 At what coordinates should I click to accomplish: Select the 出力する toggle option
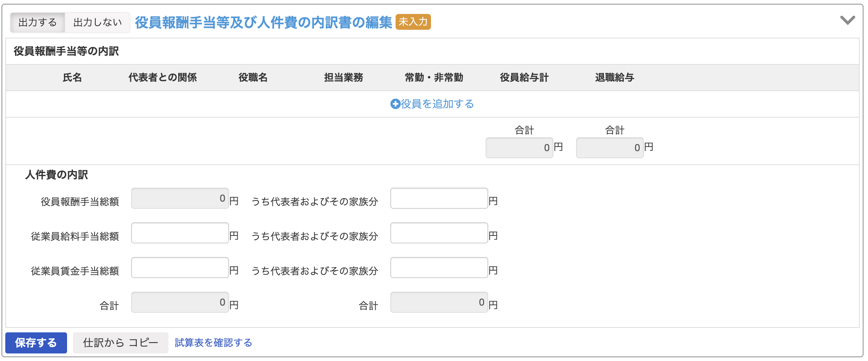[x=38, y=23]
